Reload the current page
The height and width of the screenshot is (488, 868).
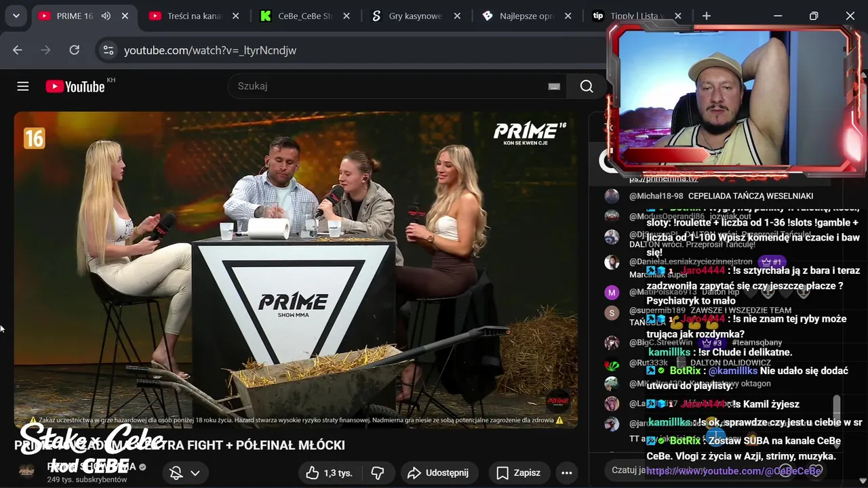click(x=75, y=50)
